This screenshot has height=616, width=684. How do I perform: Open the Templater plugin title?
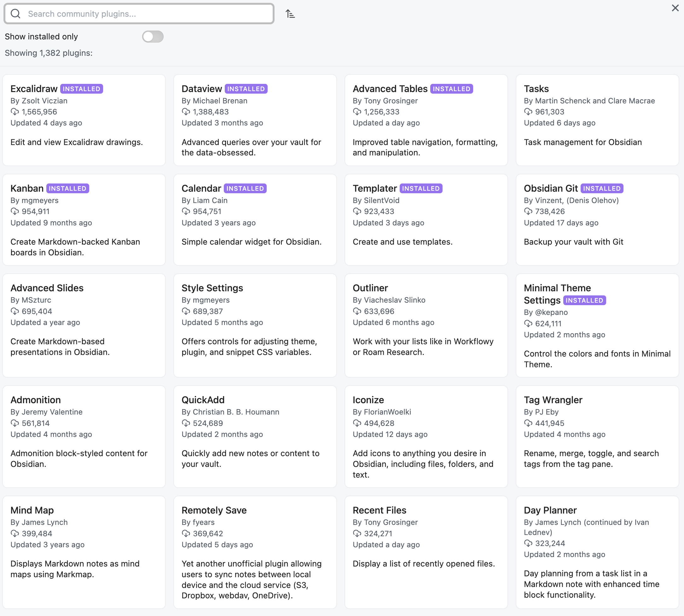point(375,189)
